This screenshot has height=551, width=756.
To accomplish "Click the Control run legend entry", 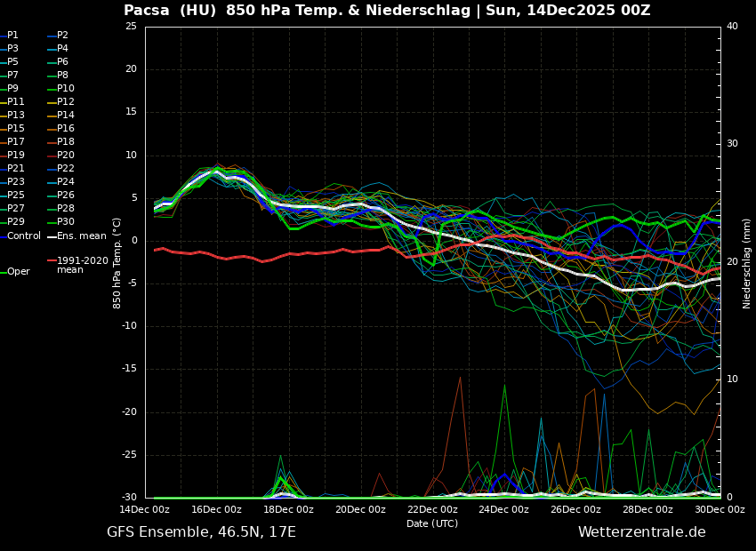I will click(x=24, y=236).
